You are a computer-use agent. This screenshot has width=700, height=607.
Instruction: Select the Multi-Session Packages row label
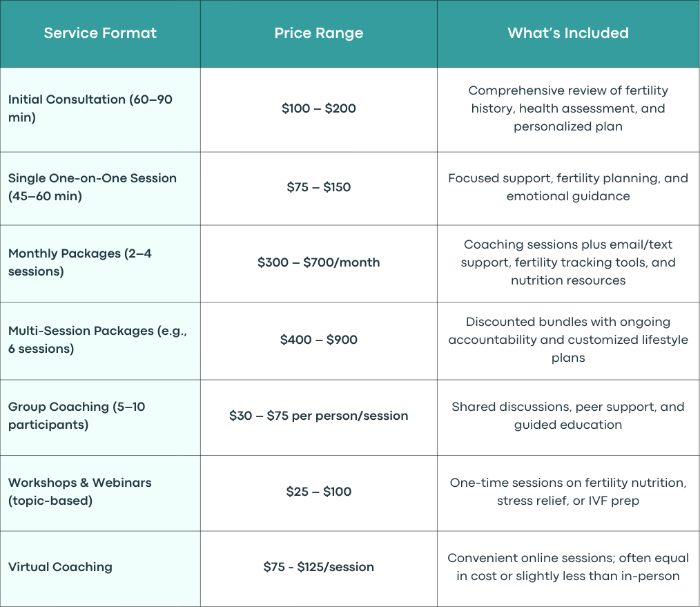(x=100, y=341)
